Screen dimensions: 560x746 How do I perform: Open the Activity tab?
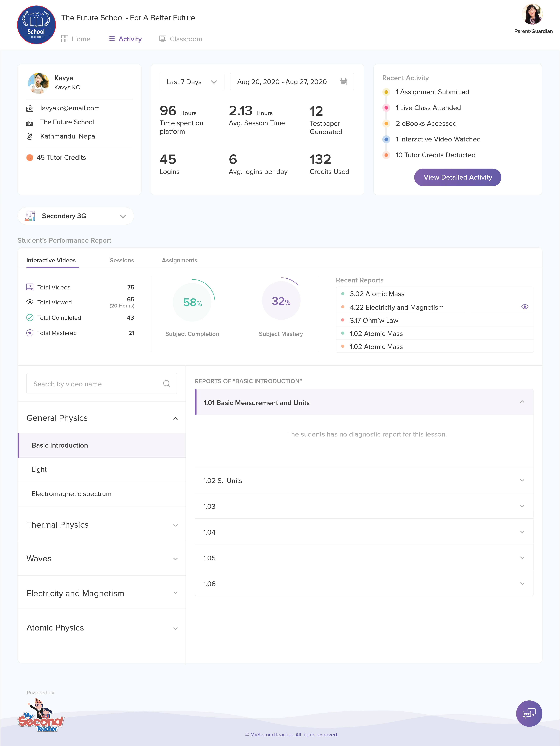pyautogui.click(x=125, y=39)
